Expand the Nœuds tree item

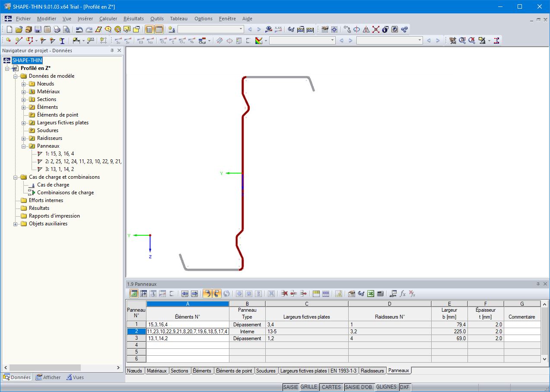[x=23, y=84]
